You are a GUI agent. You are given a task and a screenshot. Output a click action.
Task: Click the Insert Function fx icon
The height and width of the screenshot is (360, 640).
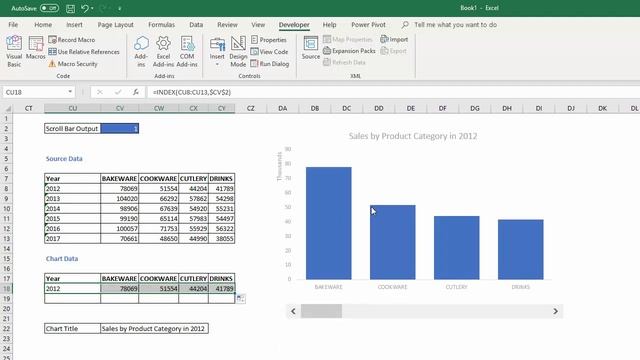136,92
